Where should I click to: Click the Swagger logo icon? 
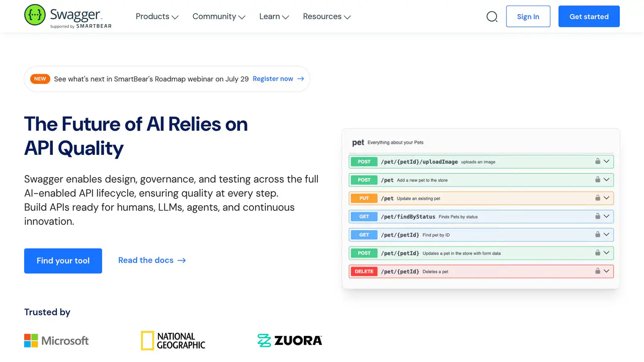(35, 15)
